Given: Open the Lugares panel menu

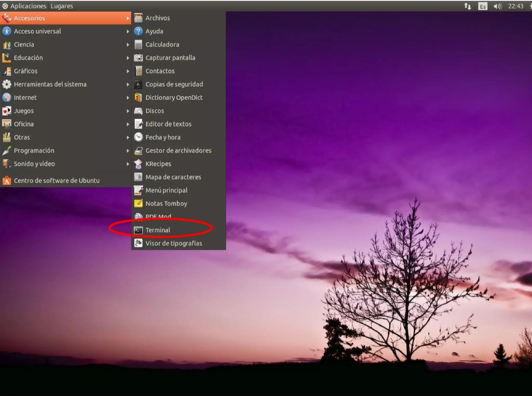Looking at the screenshot, I should pyautogui.click(x=62, y=6).
